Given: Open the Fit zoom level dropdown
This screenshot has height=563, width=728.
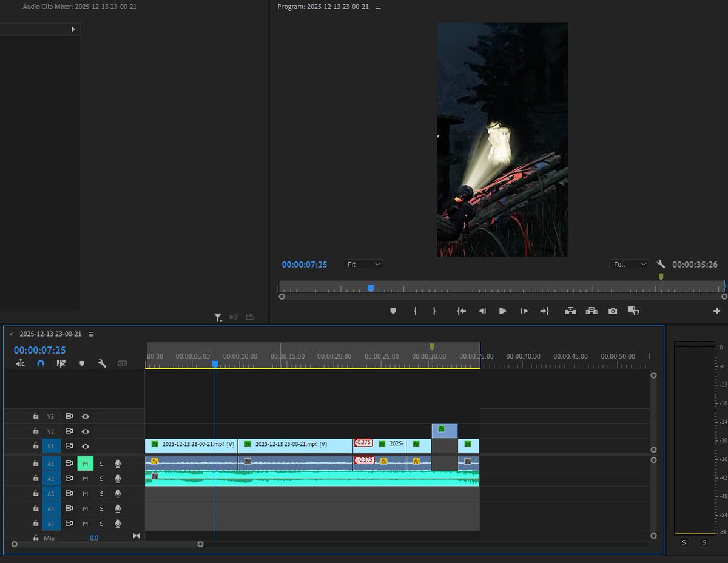Looking at the screenshot, I should pyautogui.click(x=362, y=264).
